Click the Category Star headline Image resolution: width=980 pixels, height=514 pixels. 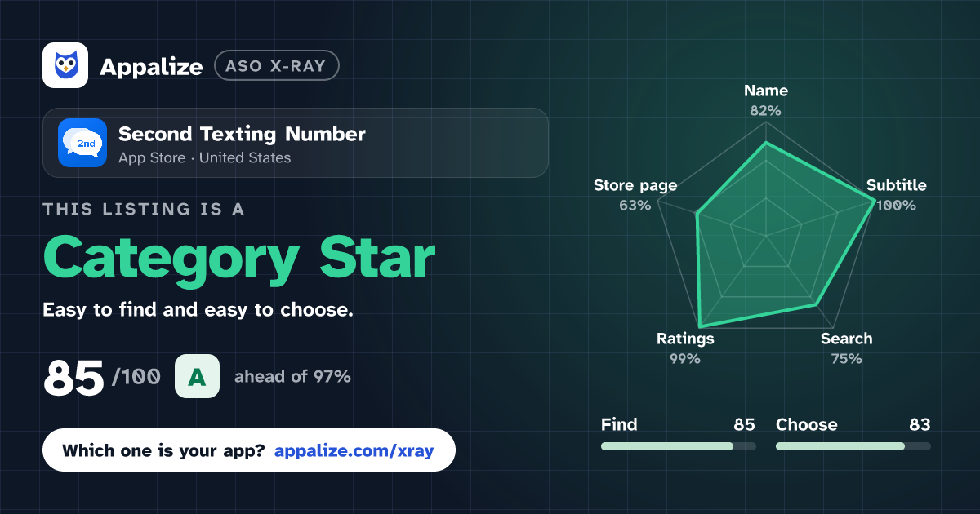[238, 258]
